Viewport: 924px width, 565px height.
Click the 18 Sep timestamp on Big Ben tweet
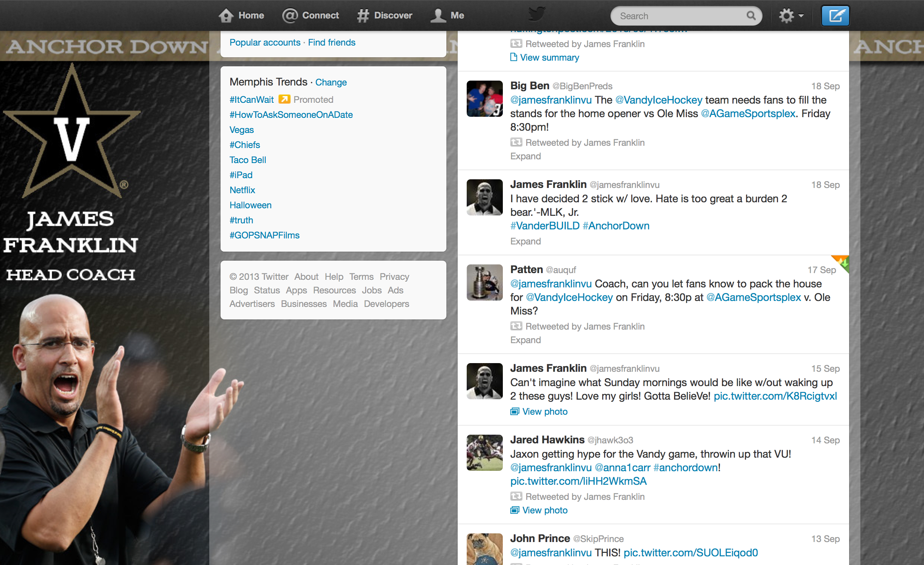click(825, 86)
